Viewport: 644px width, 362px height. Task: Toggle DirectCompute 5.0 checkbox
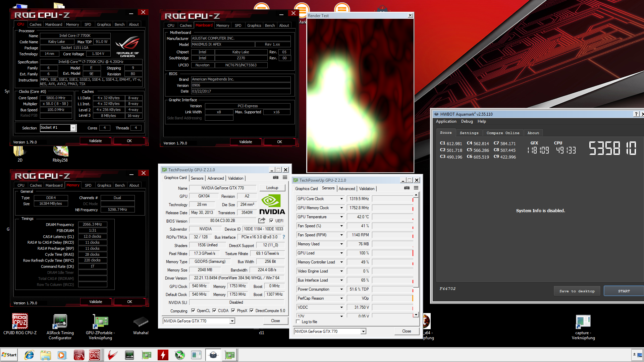(x=252, y=311)
